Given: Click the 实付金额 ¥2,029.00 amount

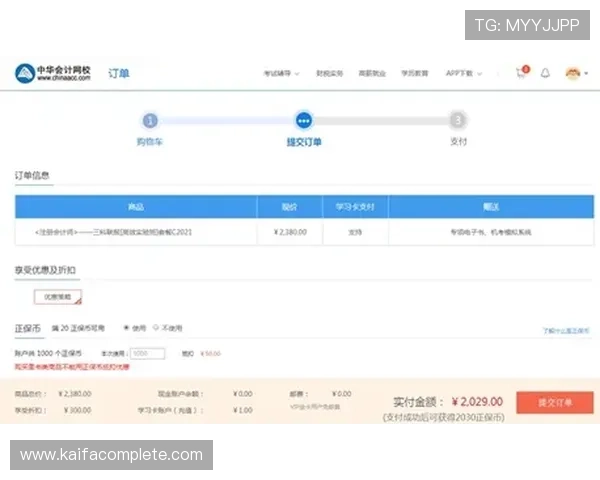Looking at the screenshot, I should [x=477, y=402].
